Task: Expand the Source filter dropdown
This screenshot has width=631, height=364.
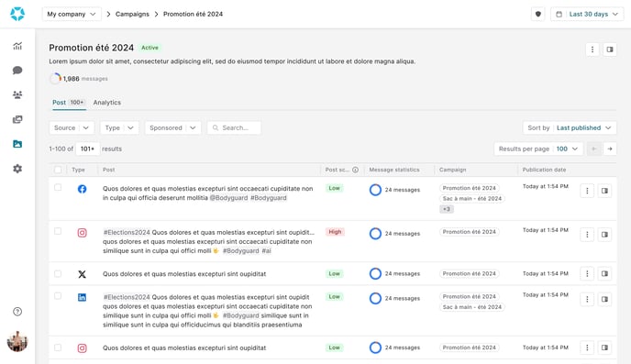Action: pos(72,127)
